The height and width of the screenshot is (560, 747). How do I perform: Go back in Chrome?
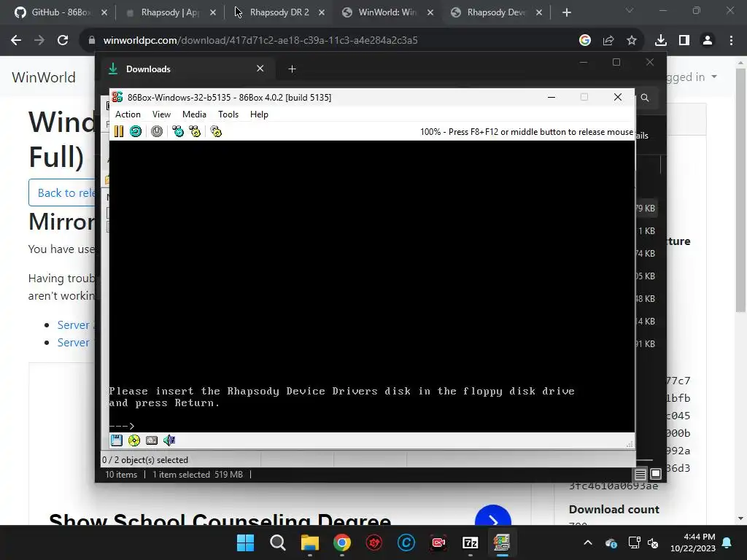[x=16, y=41]
